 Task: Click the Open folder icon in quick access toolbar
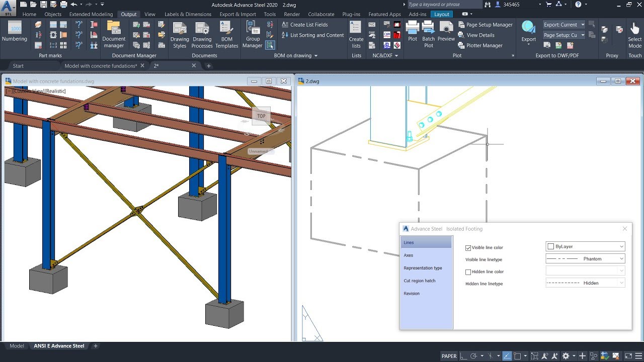click(33, 5)
